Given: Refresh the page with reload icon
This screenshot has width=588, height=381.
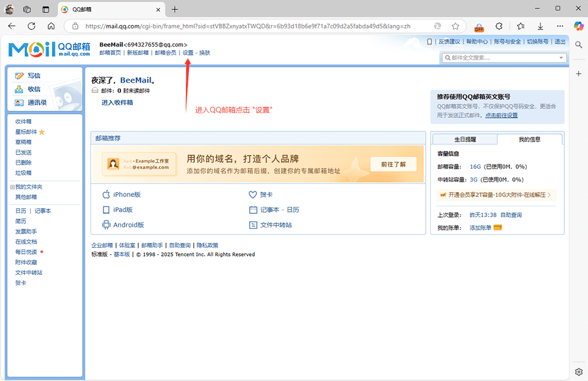Looking at the screenshot, I should 31,26.
